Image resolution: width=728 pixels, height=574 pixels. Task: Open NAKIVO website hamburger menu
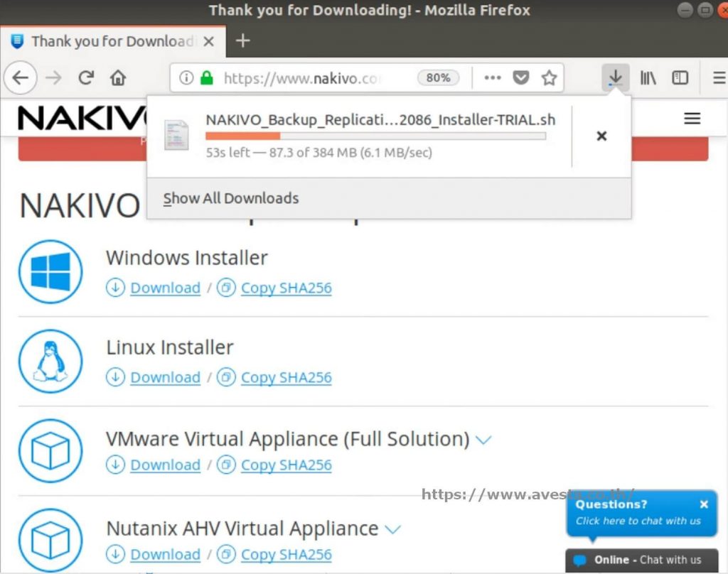692,119
